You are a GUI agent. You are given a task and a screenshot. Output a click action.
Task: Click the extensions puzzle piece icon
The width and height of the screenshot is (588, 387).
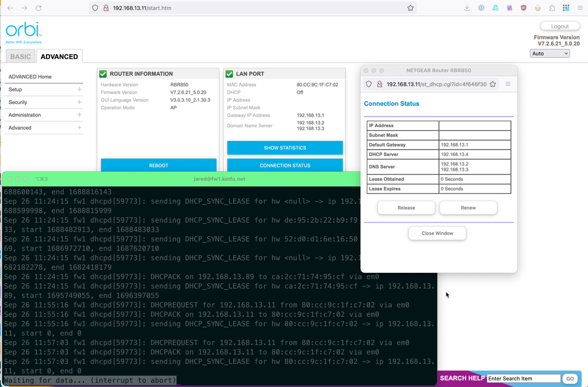click(x=552, y=8)
